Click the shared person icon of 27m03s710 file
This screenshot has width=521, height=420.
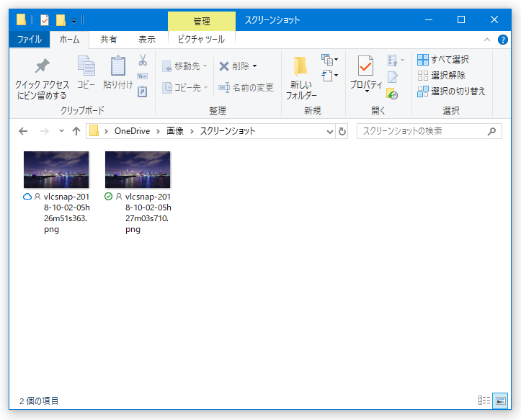pyautogui.click(x=119, y=197)
